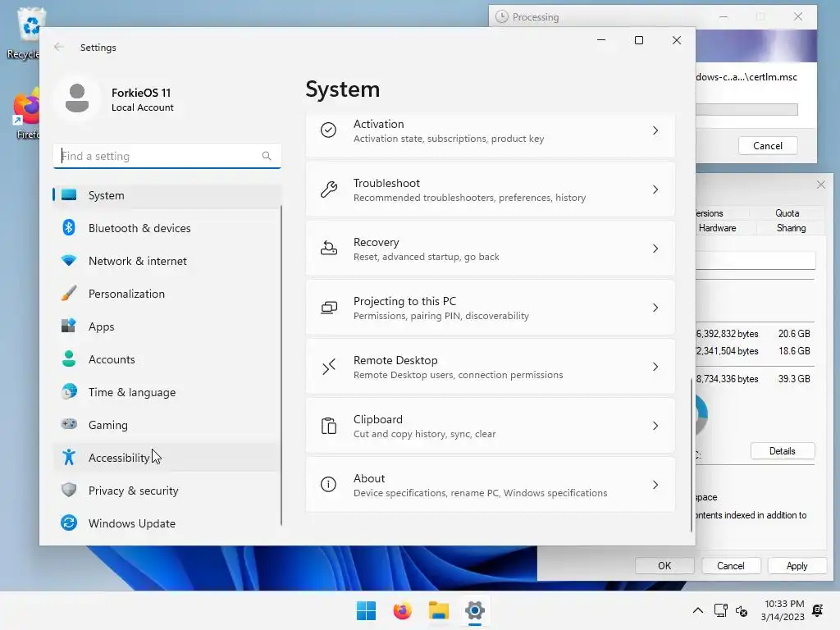Select Time & language in the sidebar
The height and width of the screenshot is (630, 840).
167,392
